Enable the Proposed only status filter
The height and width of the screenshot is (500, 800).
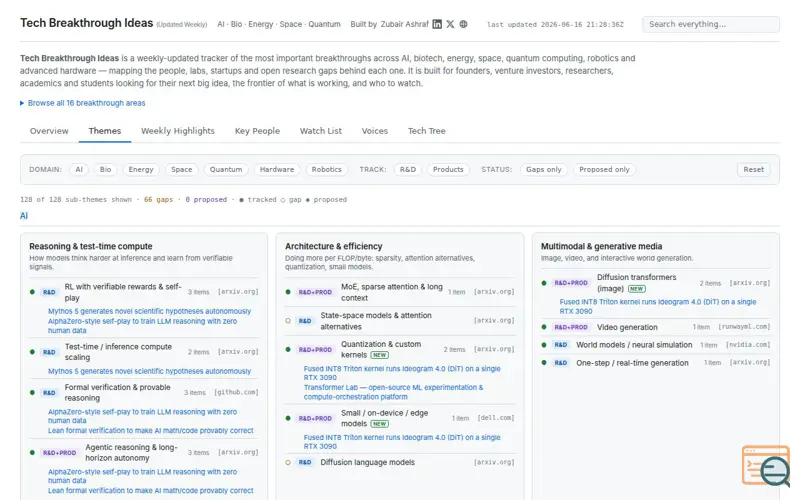click(604, 169)
